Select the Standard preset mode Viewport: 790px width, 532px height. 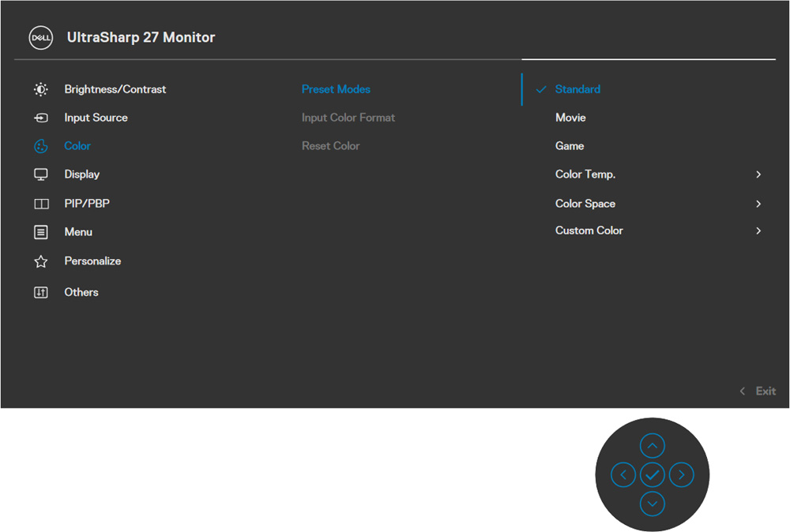point(577,90)
